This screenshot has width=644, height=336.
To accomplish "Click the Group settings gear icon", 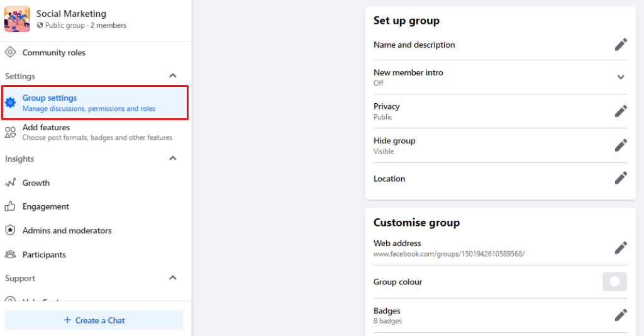I will (10, 103).
